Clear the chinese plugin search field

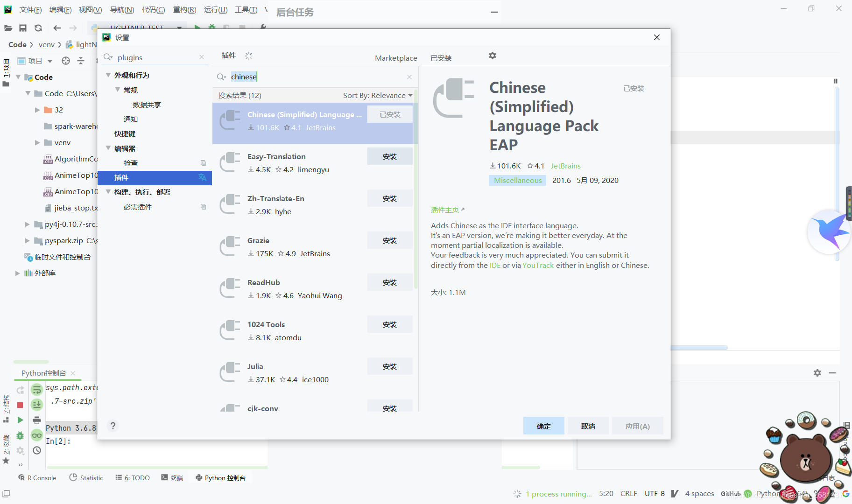tap(409, 77)
